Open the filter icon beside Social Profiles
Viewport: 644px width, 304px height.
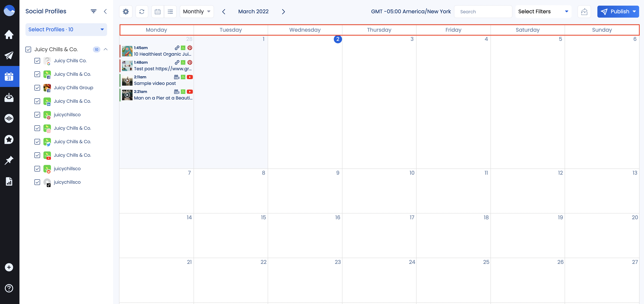93,11
